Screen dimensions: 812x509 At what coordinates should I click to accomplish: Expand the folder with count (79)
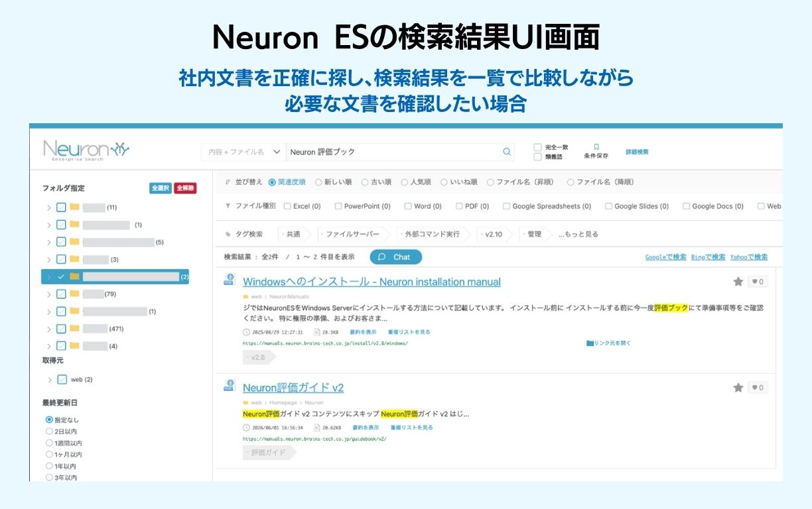pyautogui.click(x=49, y=294)
